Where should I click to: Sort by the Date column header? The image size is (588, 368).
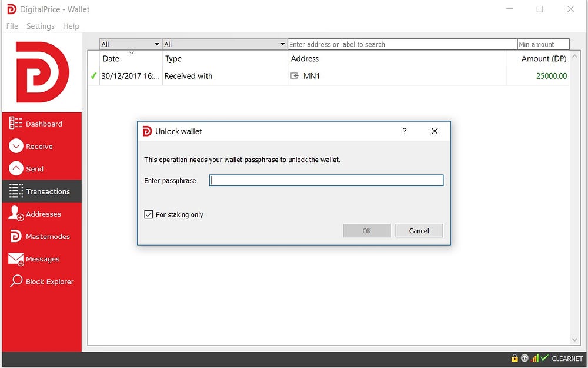click(x=131, y=58)
